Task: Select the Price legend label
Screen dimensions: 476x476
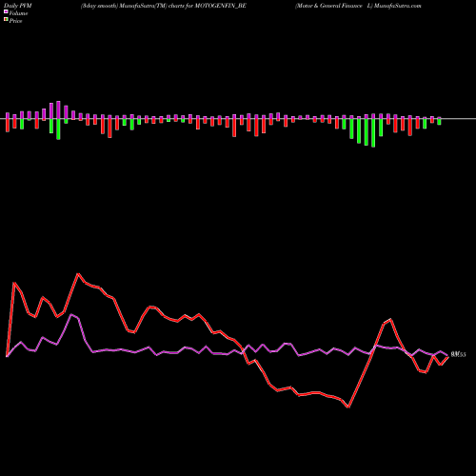Action: point(15,21)
